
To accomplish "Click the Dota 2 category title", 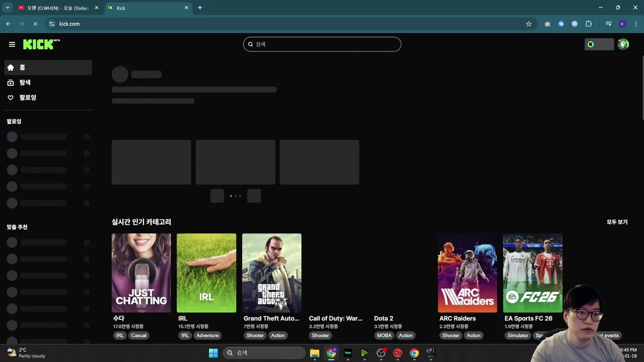I will (383, 318).
